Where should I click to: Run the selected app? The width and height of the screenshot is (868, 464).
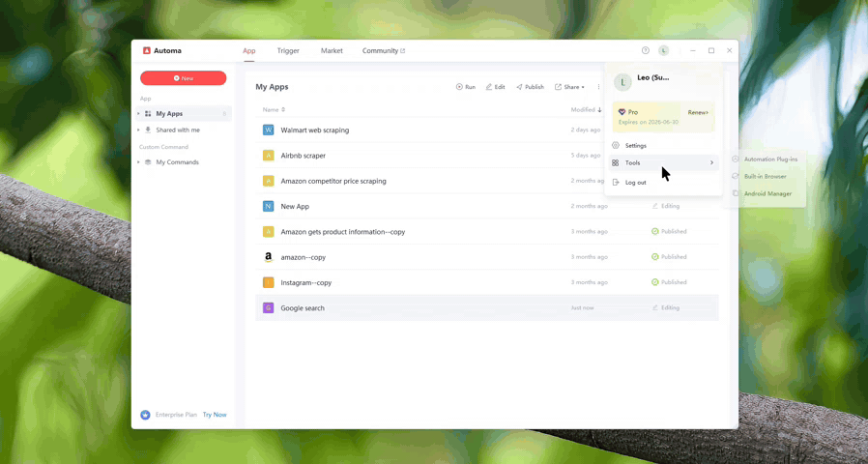[466, 87]
